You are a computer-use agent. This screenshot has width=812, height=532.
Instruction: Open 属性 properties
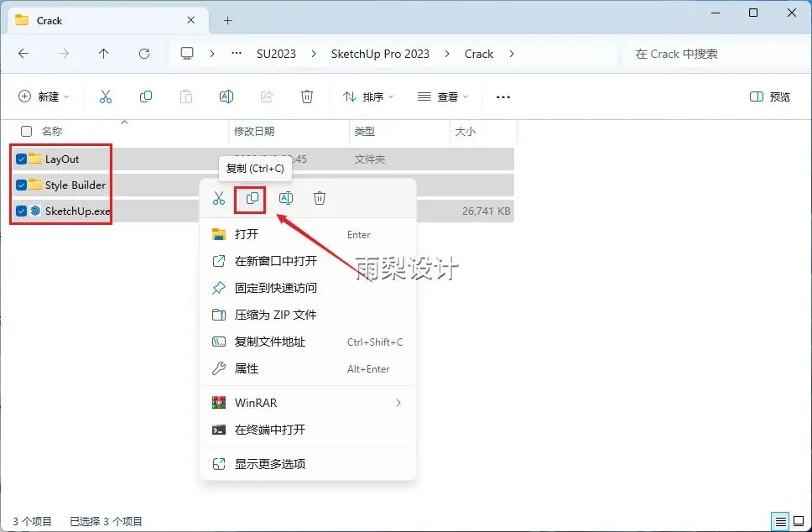tap(308, 369)
